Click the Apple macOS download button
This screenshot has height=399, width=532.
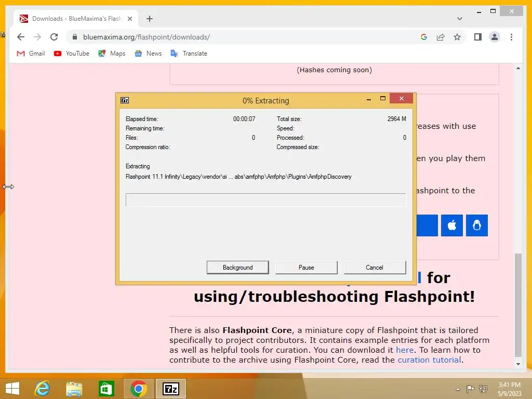(452, 225)
